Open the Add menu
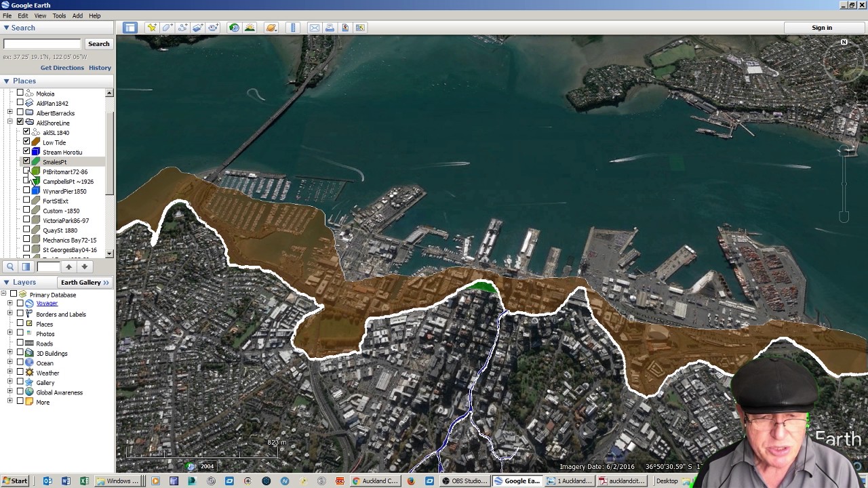Screen dimensions: 868x488 click(77, 16)
